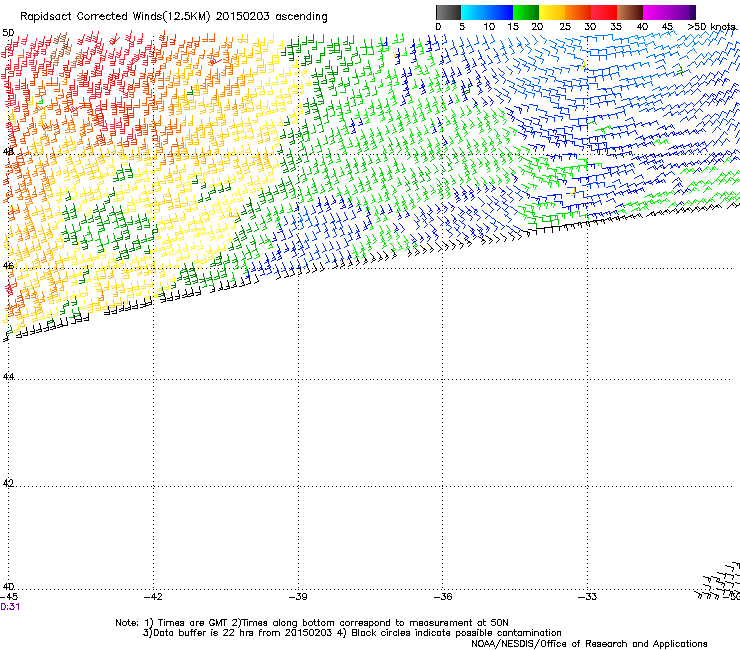
Task: Click the legend tick label '25'
Action: click(565, 27)
